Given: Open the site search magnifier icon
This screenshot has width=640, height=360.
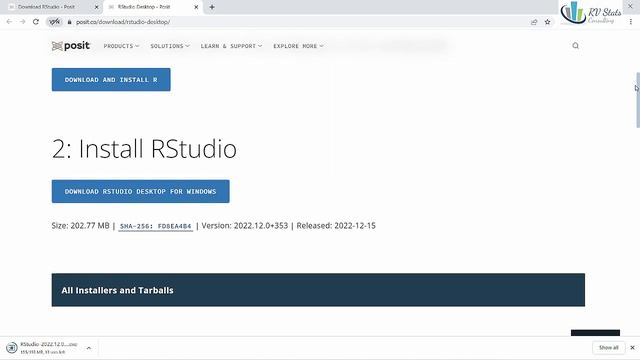Looking at the screenshot, I should click(576, 46).
